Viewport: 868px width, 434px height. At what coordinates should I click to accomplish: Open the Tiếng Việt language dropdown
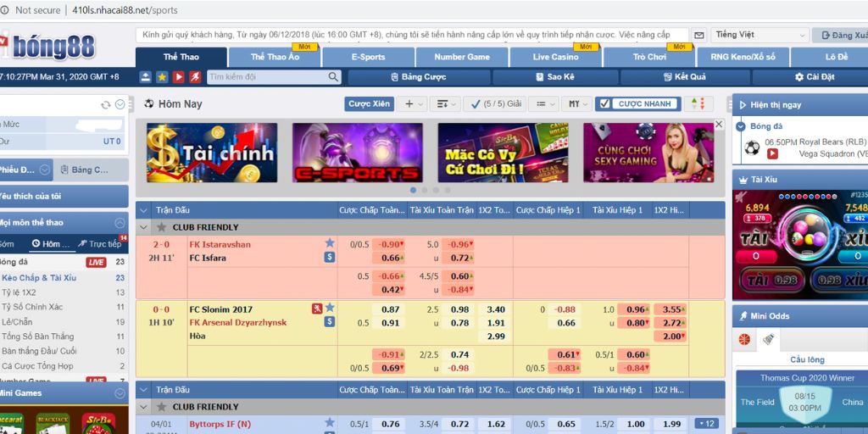[x=759, y=36]
